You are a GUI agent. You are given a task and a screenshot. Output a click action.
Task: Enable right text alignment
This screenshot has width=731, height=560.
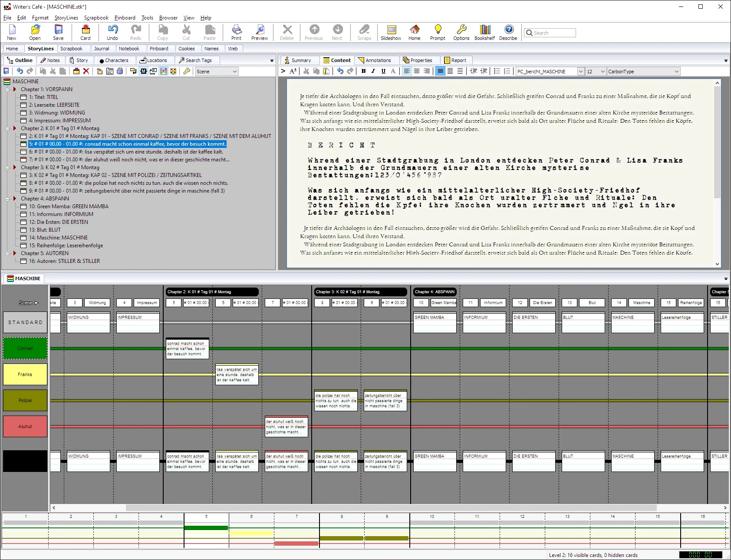click(427, 71)
